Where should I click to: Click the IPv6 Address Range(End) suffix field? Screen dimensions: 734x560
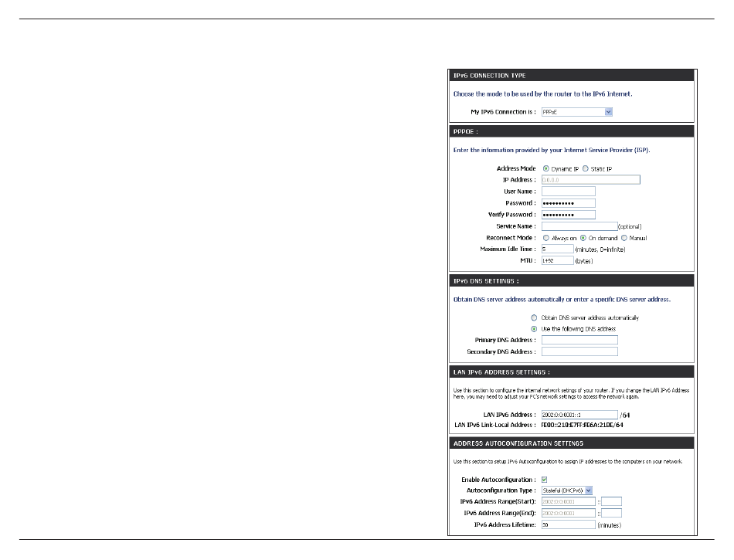pos(611,513)
